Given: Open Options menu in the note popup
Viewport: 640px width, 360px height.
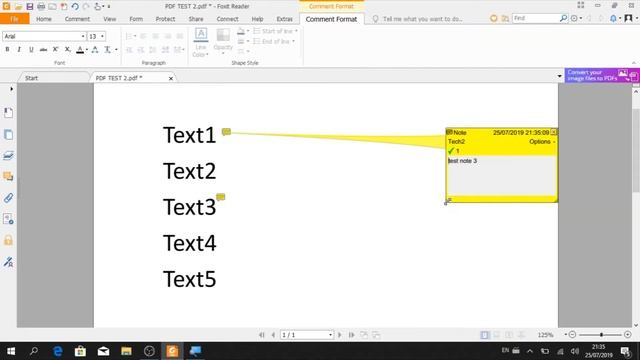Looking at the screenshot, I should 542,142.
